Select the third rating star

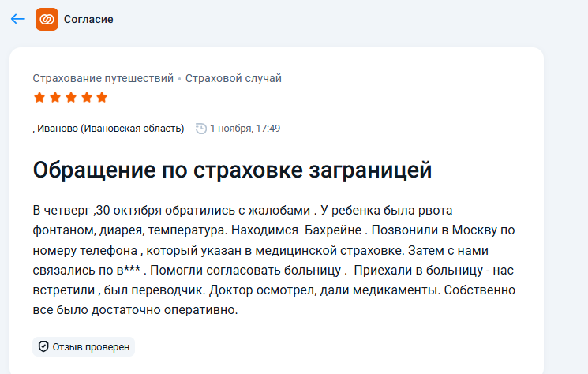point(70,98)
